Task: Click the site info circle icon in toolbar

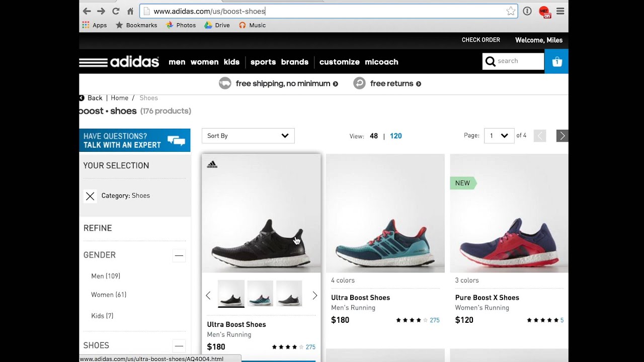Action: 527,11
